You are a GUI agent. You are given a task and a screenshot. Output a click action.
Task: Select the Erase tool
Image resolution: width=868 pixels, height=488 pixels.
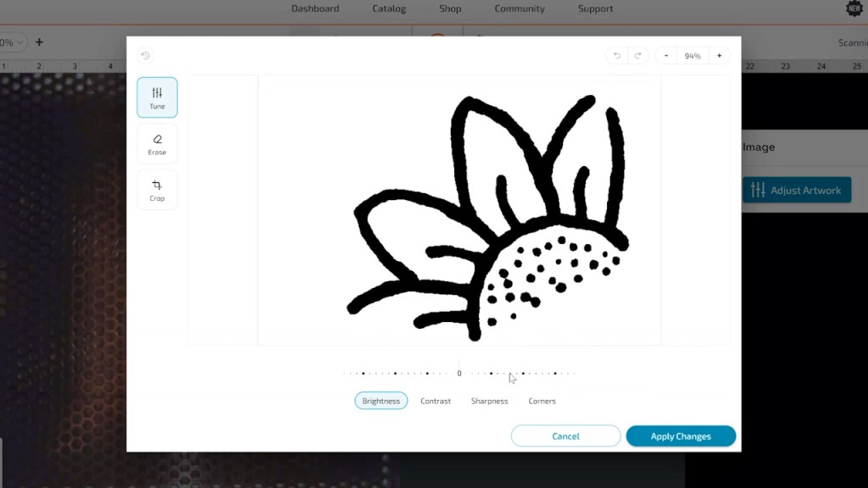[x=157, y=144]
